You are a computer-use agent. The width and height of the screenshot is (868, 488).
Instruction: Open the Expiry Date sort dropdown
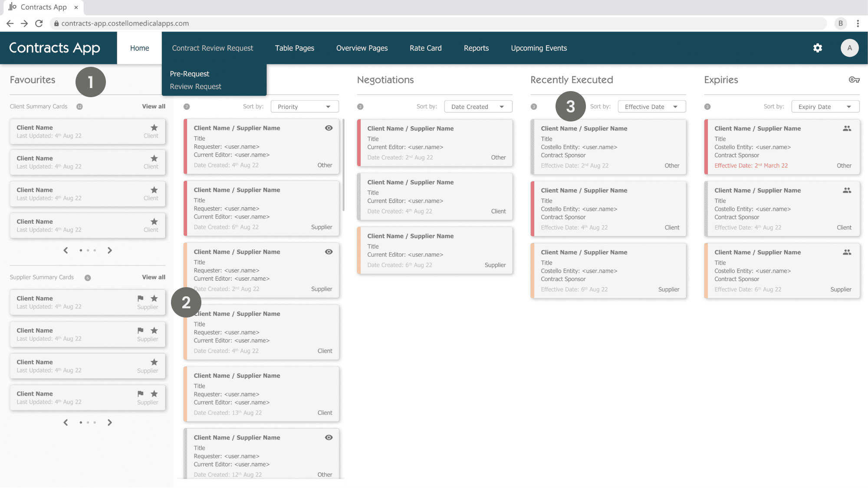click(825, 106)
